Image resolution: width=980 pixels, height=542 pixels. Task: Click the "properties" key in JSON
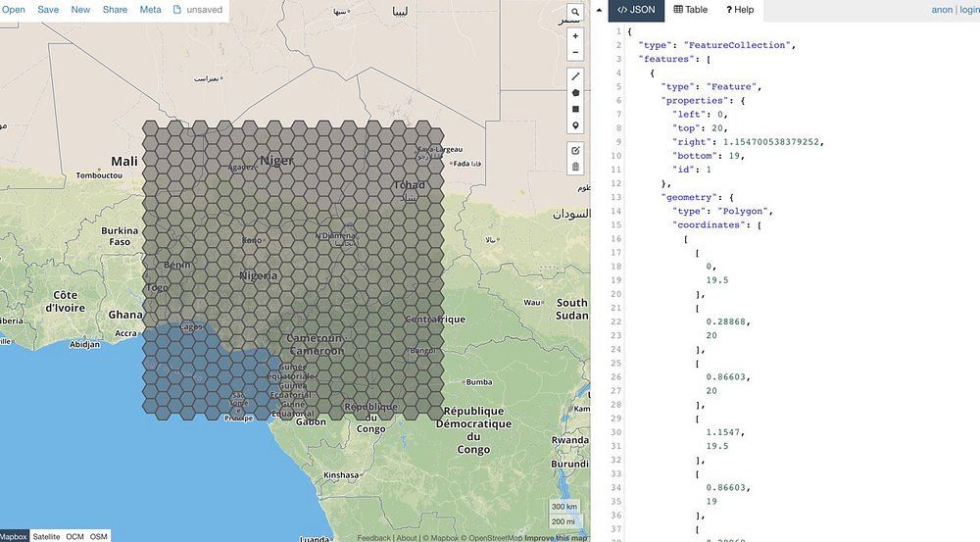[x=695, y=100]
